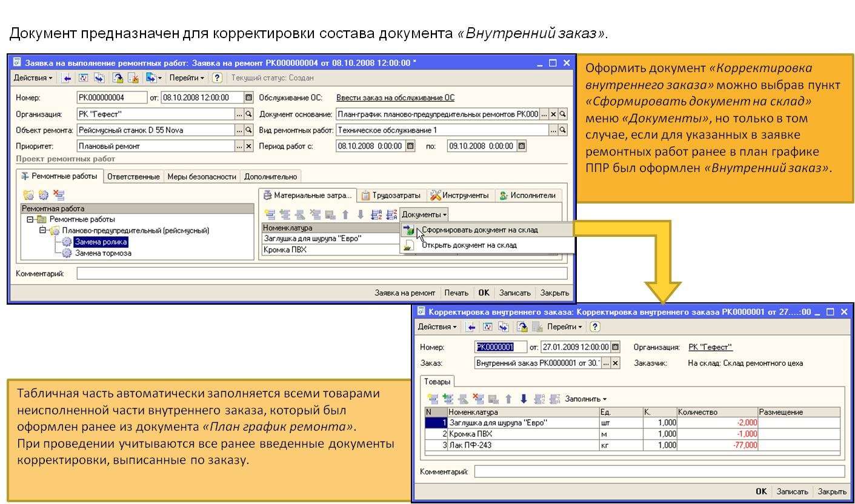Open magnifier icon of Вид ремонтных работ field
Viewport: 855px width, 504px height.
(x=563, y=130)
